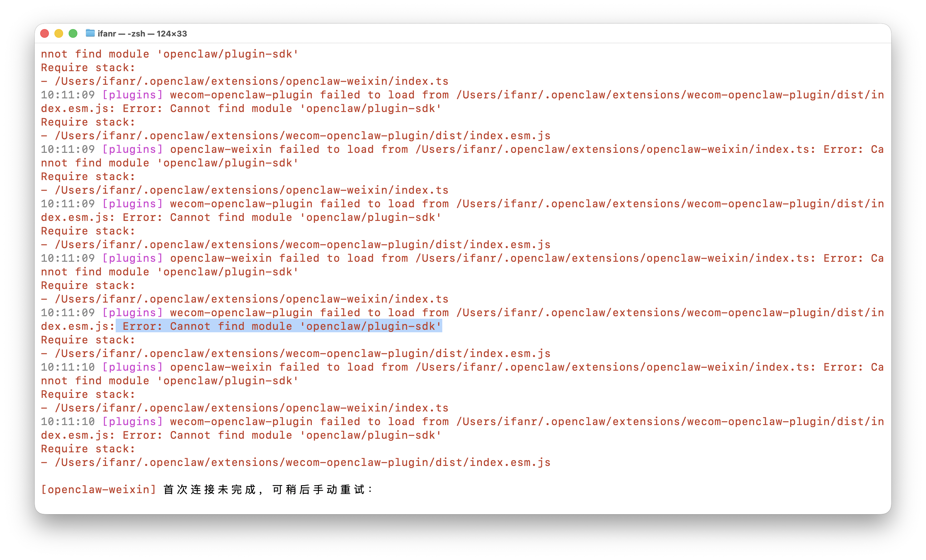The image size is (926, 560).
Task: Click the highlighted 'Cannot find module' error text
Action: click(279, 326)
